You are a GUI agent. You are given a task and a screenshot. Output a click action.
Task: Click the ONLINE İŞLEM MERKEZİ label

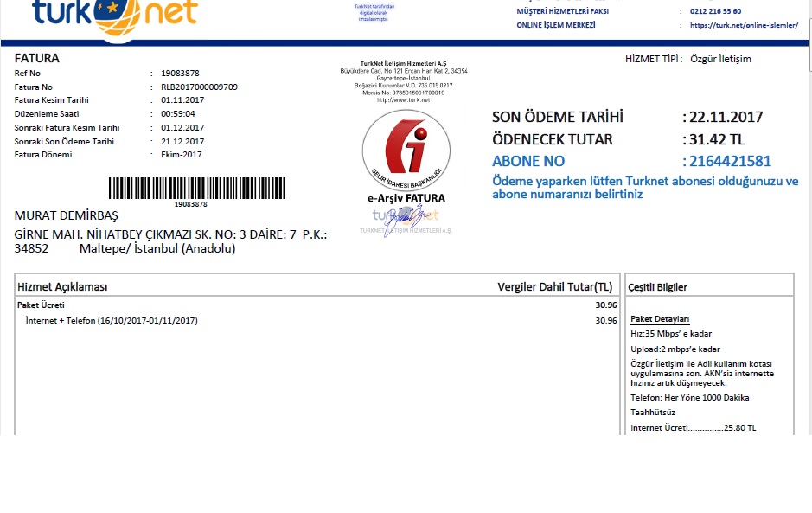[x=556, y=25]
